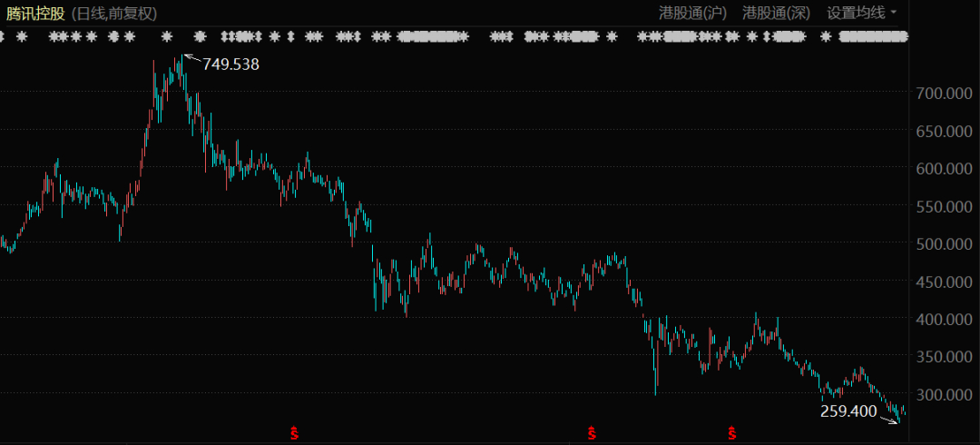
Task: Click the dense event marker cluster at far right
Action: tap(873, 37)
